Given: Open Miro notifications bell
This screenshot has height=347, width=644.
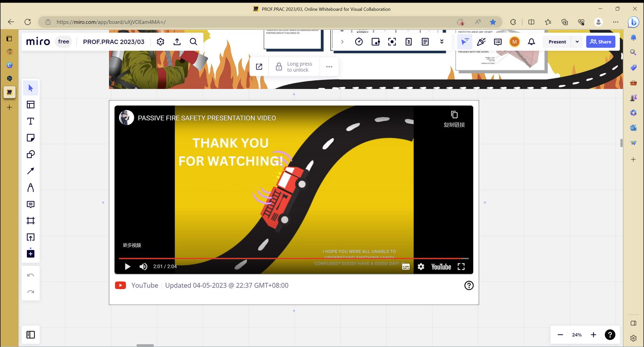Looking at the screenshot, I should pyautogui.click(x=531, y=42).
